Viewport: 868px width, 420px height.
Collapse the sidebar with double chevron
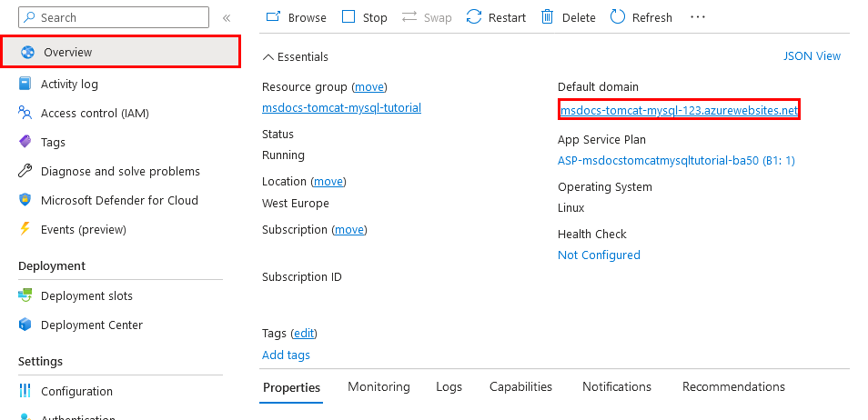[x=227, y=17]
